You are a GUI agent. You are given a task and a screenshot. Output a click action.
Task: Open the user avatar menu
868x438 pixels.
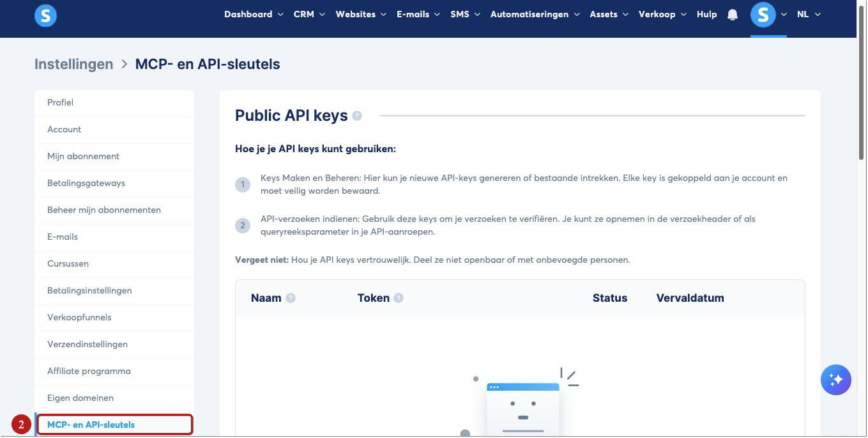tap(763, 14)
